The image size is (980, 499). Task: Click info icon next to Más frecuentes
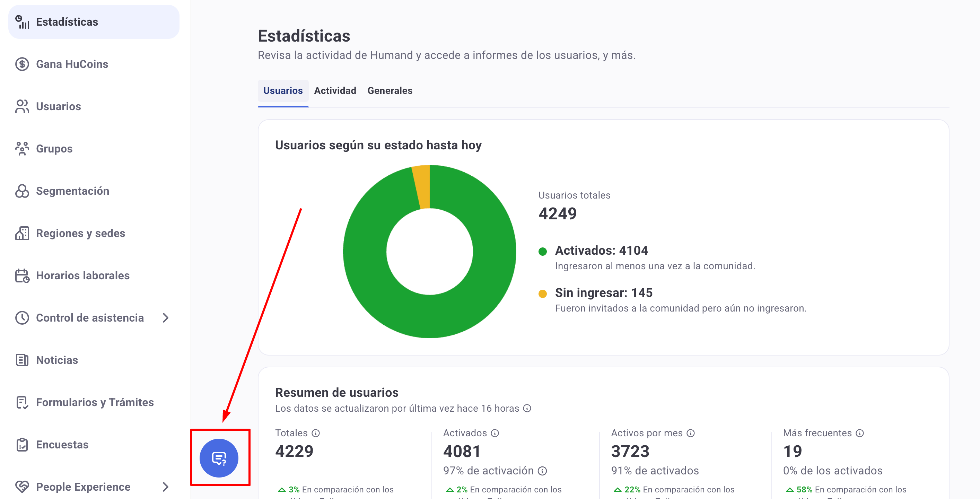point(859,433)
